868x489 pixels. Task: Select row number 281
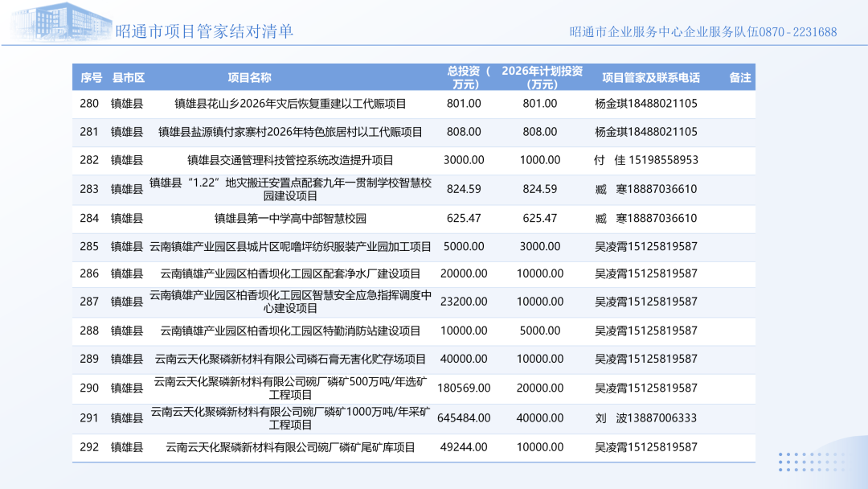[x=89, y=132]
